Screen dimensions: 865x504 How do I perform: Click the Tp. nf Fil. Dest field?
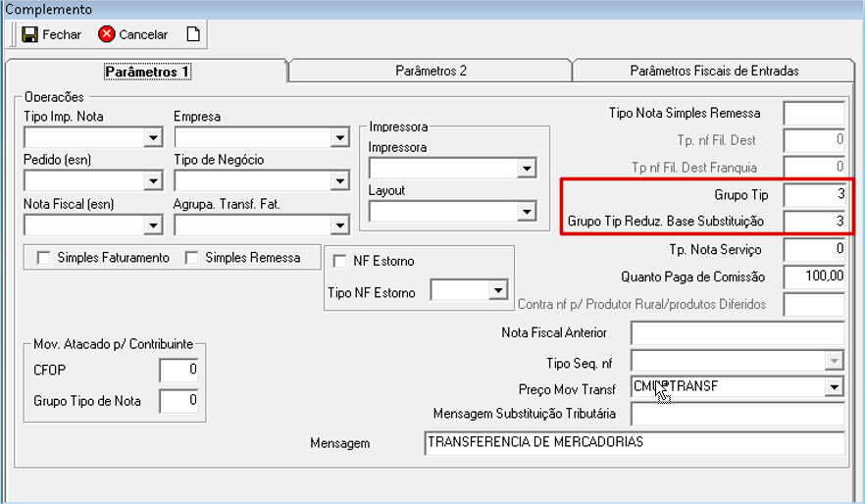coord(814,140)
